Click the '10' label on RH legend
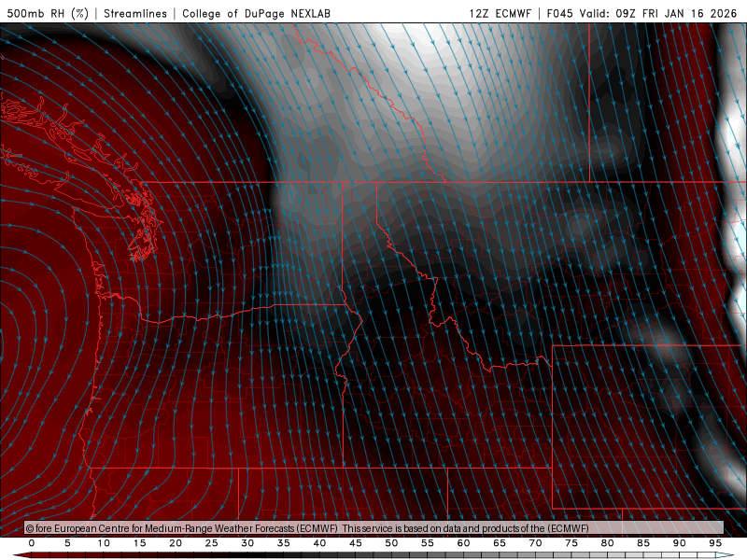Screen dimensions: 747x560 [104, 543]
